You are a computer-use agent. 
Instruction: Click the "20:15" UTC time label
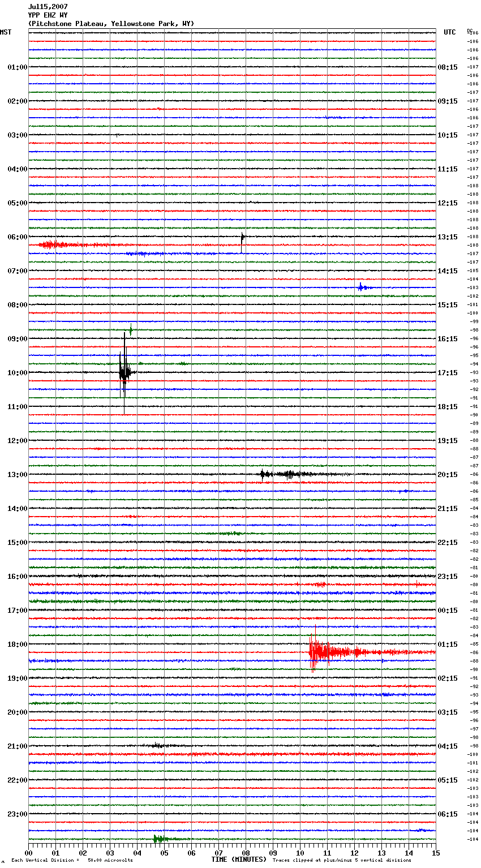coord(448,475)
